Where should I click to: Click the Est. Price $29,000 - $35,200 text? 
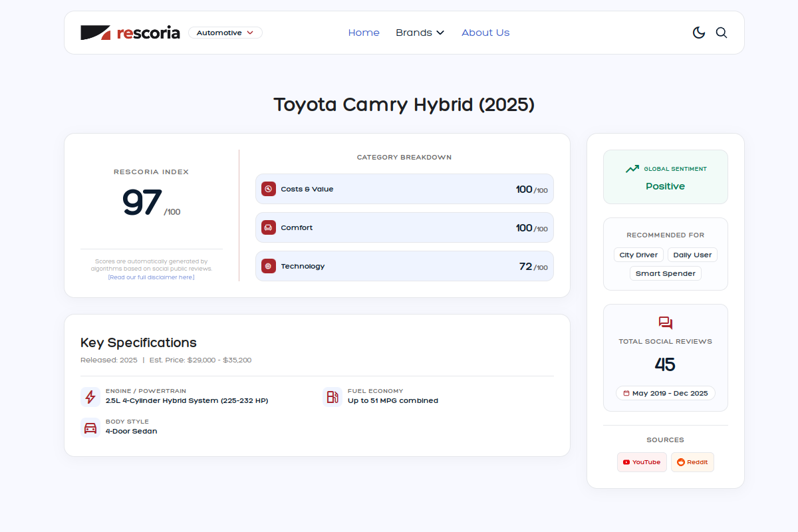[x=200, y=360]
